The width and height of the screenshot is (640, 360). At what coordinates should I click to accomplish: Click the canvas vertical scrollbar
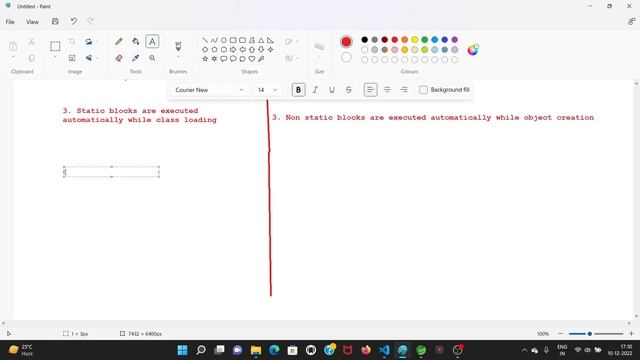coord(636,200)
